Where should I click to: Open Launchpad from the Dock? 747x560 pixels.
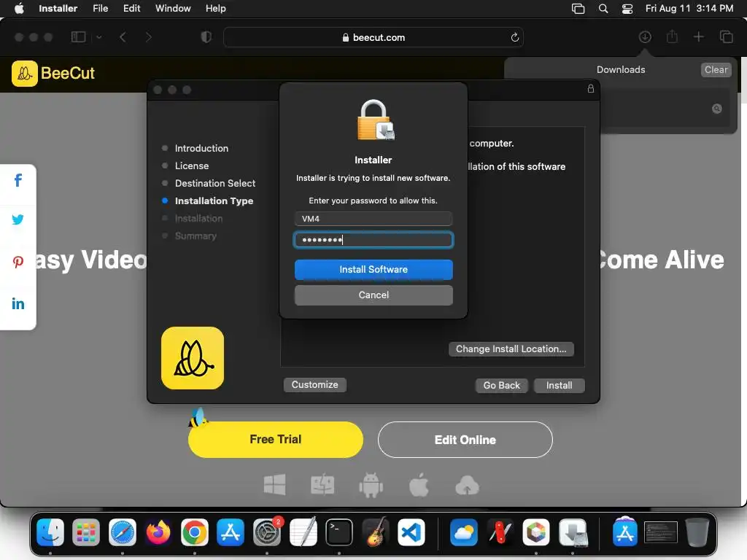click(86, 532)
